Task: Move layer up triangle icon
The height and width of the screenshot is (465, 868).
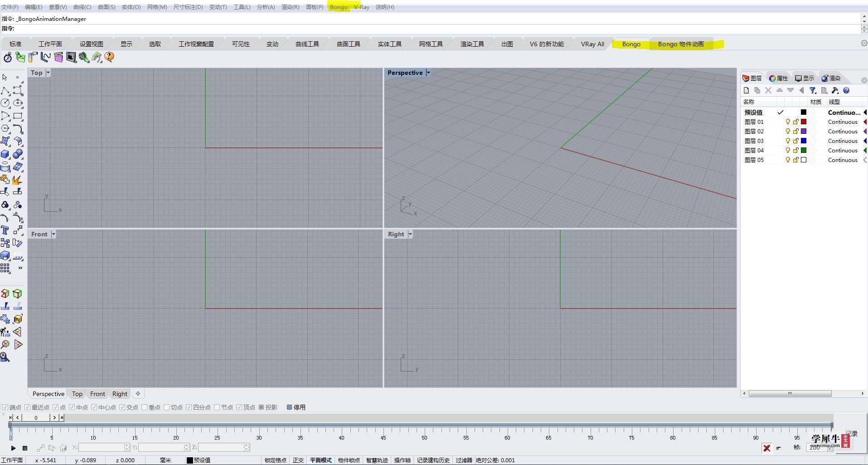Action: pyautogui.click(x=780, y=90)
